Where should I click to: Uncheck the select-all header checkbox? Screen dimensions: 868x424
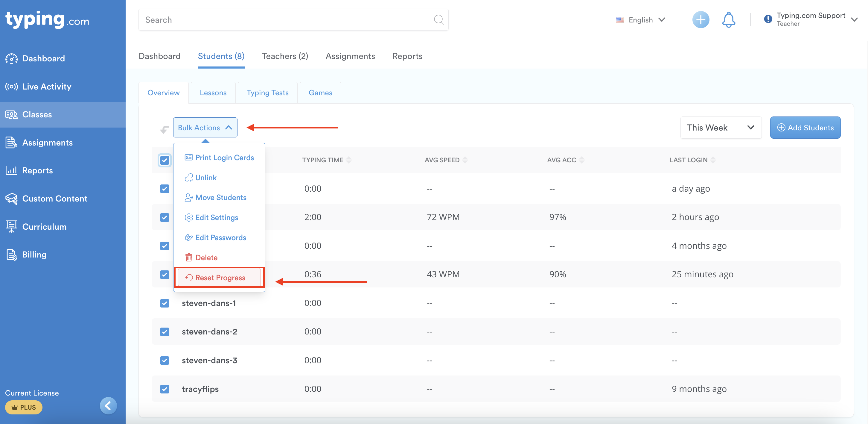[x=165, y=160]
